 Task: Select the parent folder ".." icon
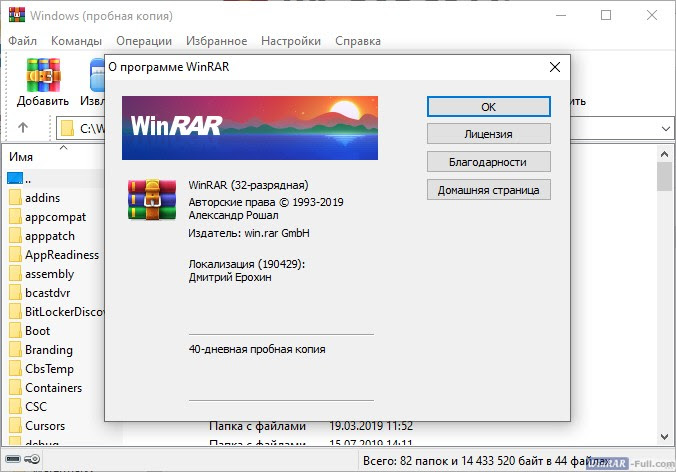click(15, 178)
